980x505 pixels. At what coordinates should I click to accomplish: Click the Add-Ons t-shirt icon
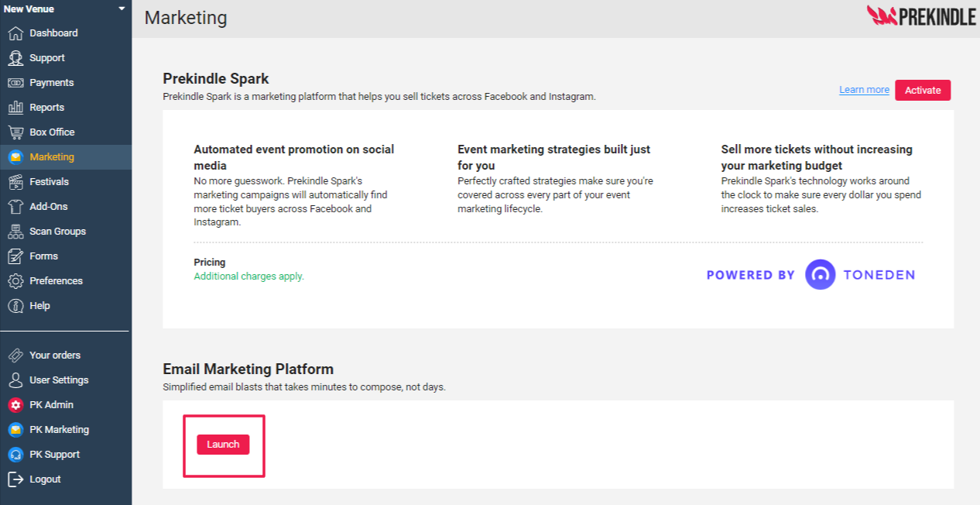15,207
